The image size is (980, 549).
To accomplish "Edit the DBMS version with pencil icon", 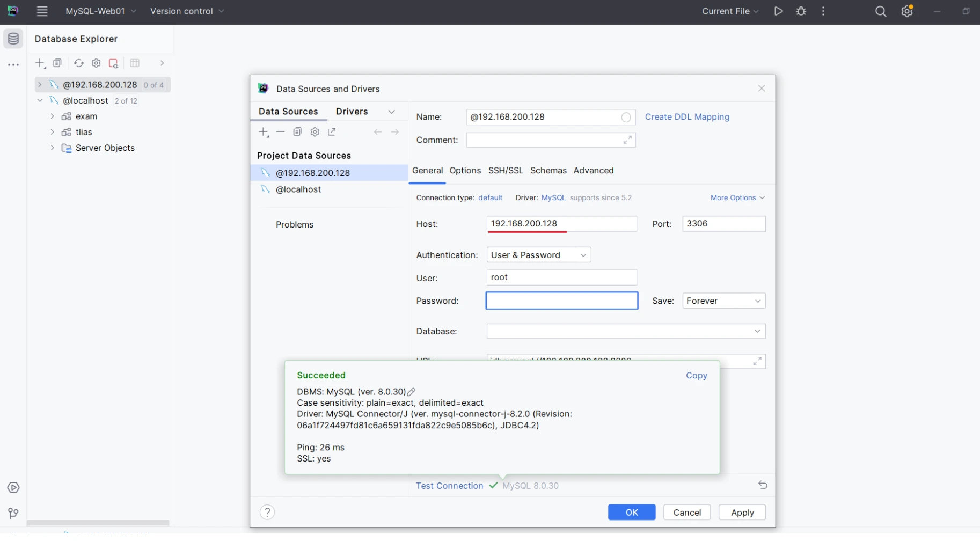I will click(x=412, y=392).
